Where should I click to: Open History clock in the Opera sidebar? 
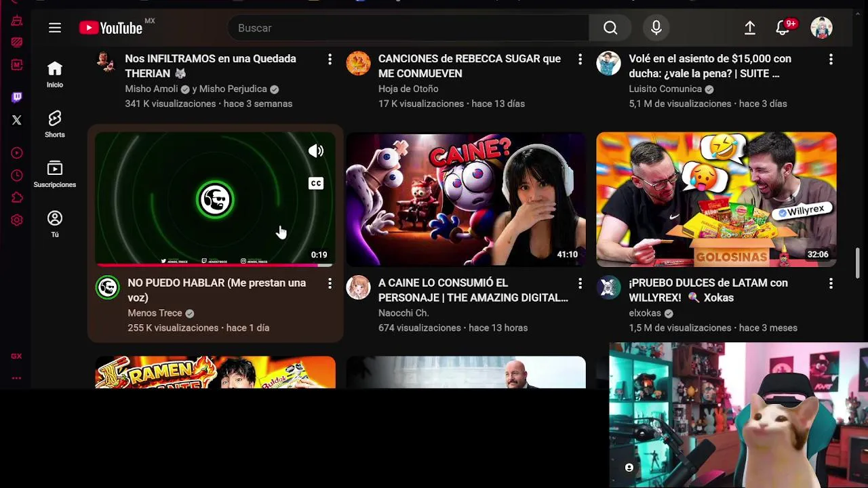[x=17, y=176]
